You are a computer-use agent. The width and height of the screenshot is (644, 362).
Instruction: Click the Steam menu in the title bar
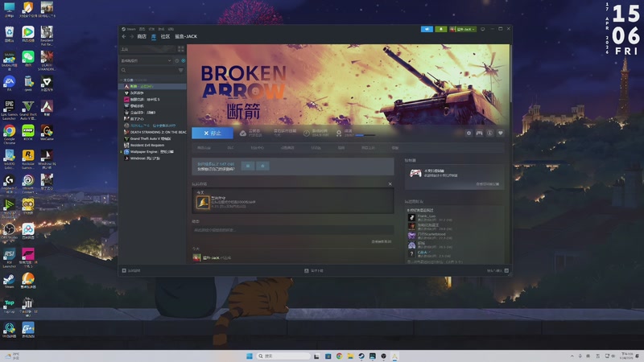[129, 29]
